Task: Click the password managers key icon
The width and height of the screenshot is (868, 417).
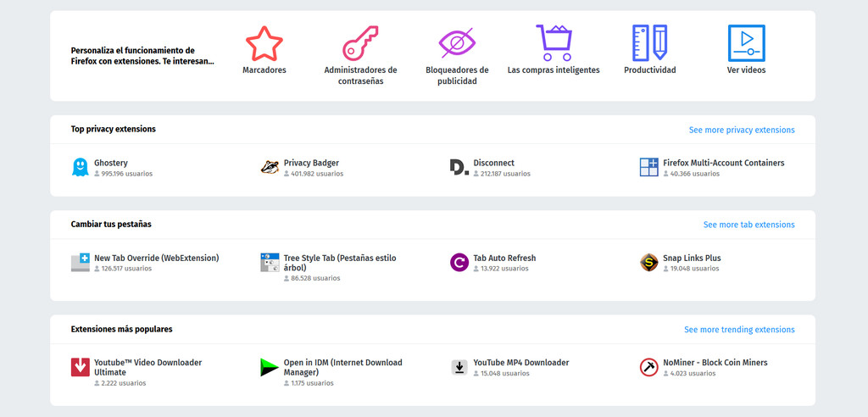Action: click(360, 43)
